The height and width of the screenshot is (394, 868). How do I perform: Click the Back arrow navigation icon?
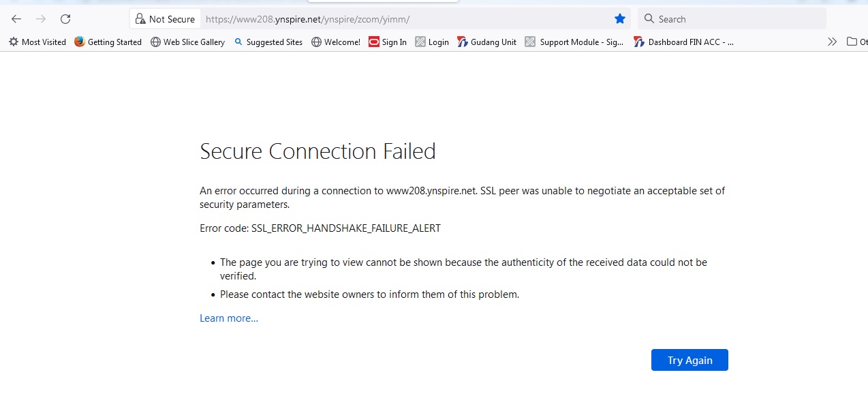tap(16, 19)
